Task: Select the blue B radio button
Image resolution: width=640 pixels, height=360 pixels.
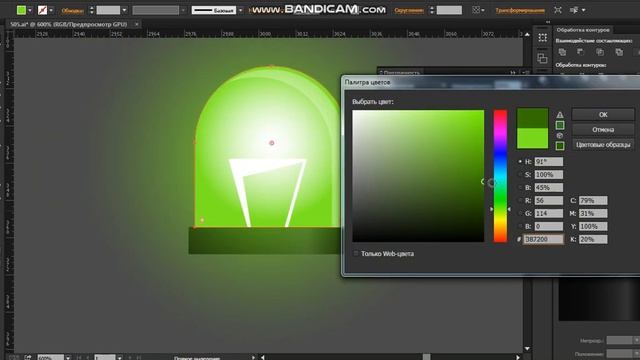Action: click(520, 226)
